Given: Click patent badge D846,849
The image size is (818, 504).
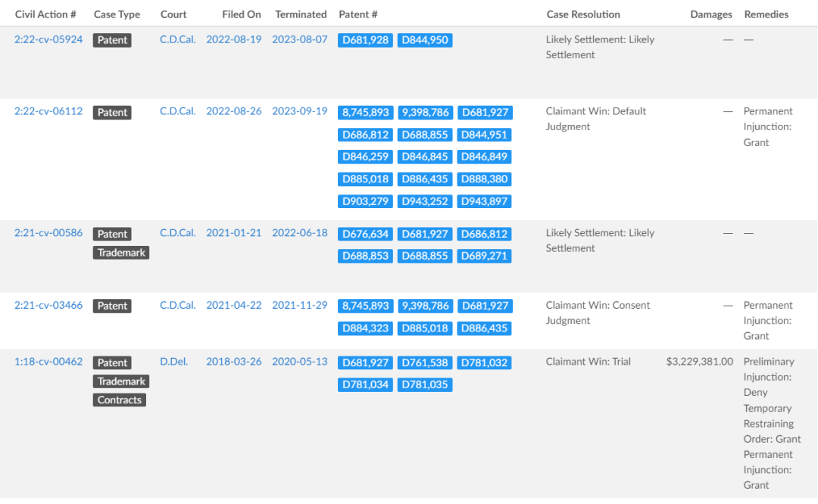Looking at the screenshot, I should [x=484, y=157].
